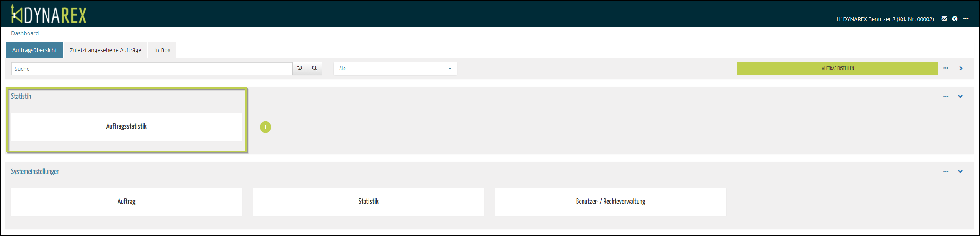This screenshot has width=980, height=236.
Task: Open the Statistik section three-dot menu
Action: tap(946, 97)
